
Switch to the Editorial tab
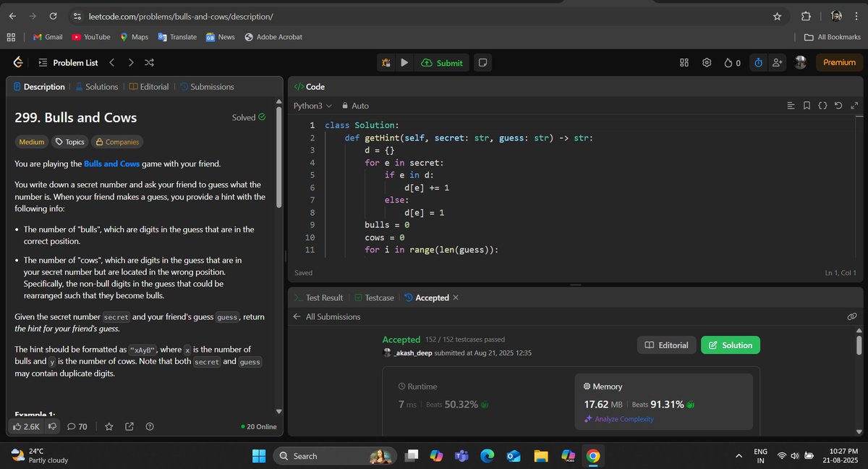[x=149, y=87]
